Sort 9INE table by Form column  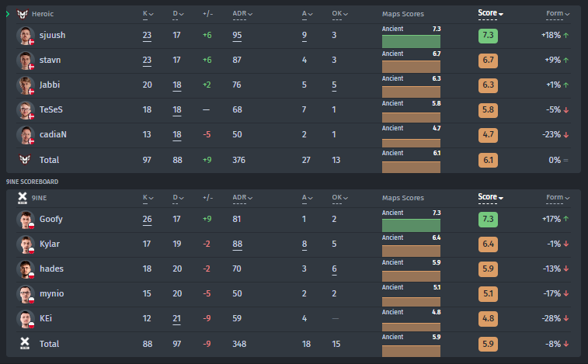tap(558, 197)
